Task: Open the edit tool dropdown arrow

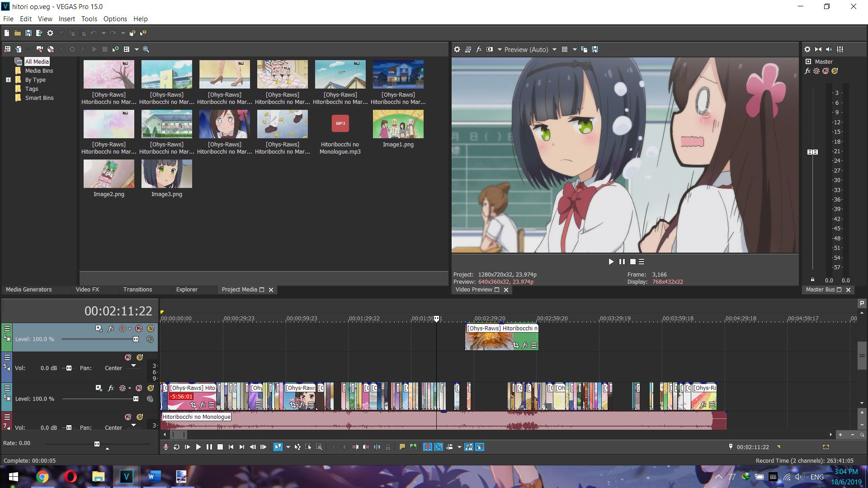Action: point(288,447)
